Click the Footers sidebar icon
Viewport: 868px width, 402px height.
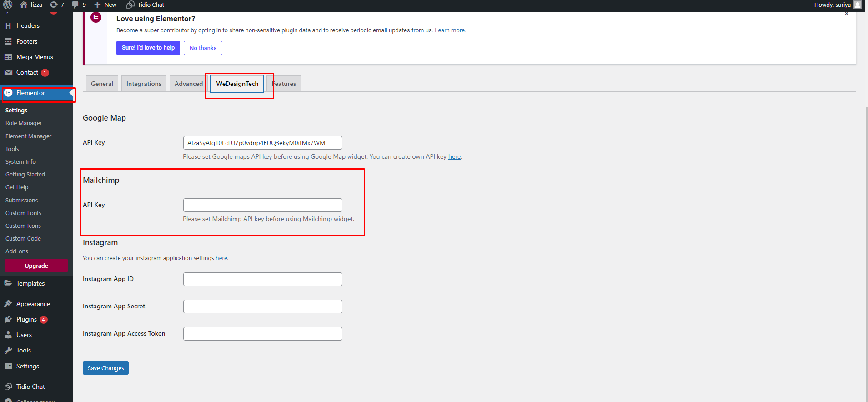coord(8,41)
